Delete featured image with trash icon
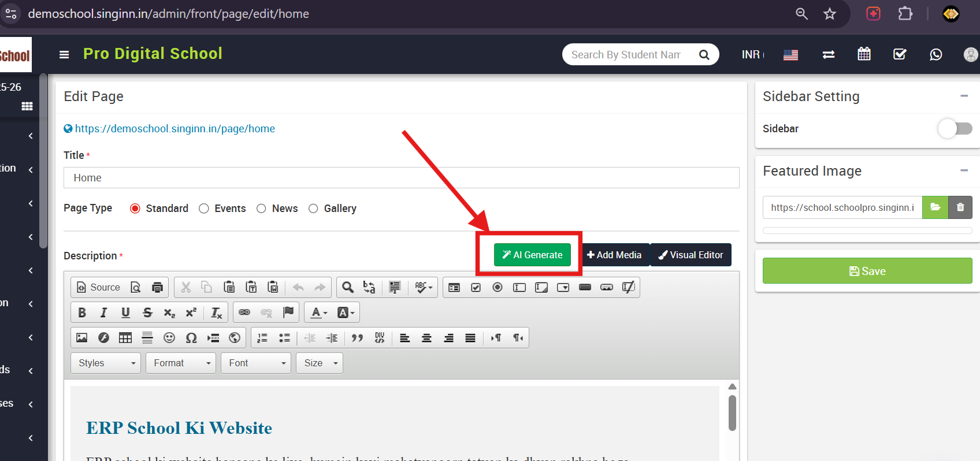Viewport: 980px width, 461px height. click(x=960, y=207)
